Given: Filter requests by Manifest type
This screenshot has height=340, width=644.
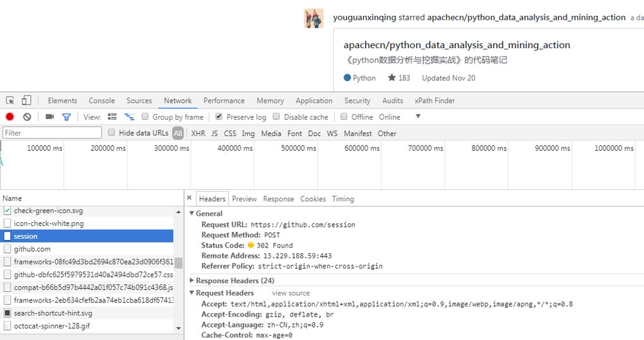Looking at the screenshot, I should [x=357, y=134].
